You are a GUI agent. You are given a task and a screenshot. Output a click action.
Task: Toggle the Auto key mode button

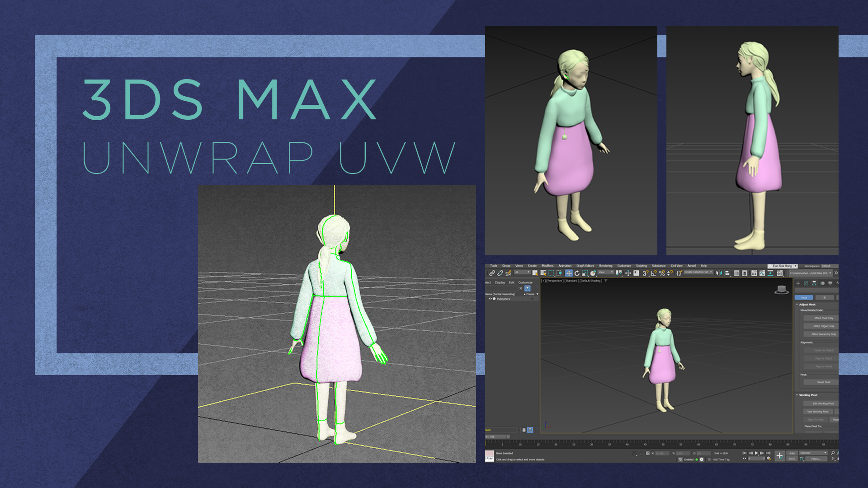tap(792, 453)
